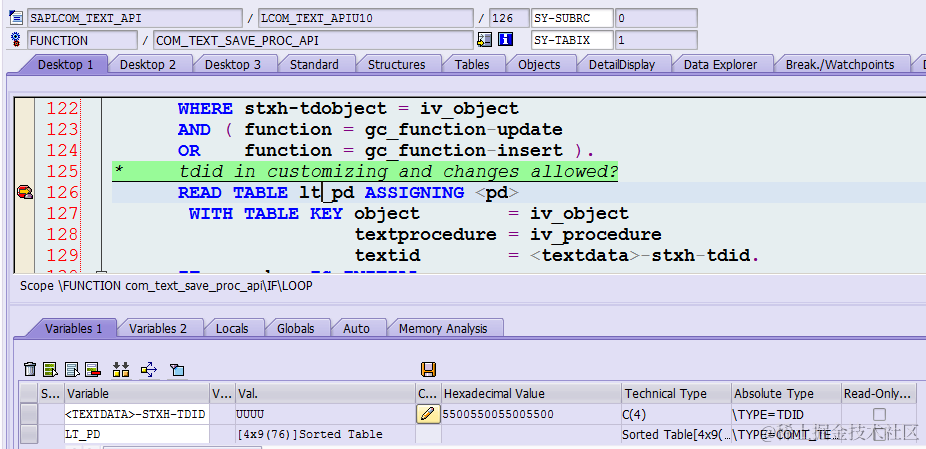Select the DetailDisplay tab

click(622, 64)
